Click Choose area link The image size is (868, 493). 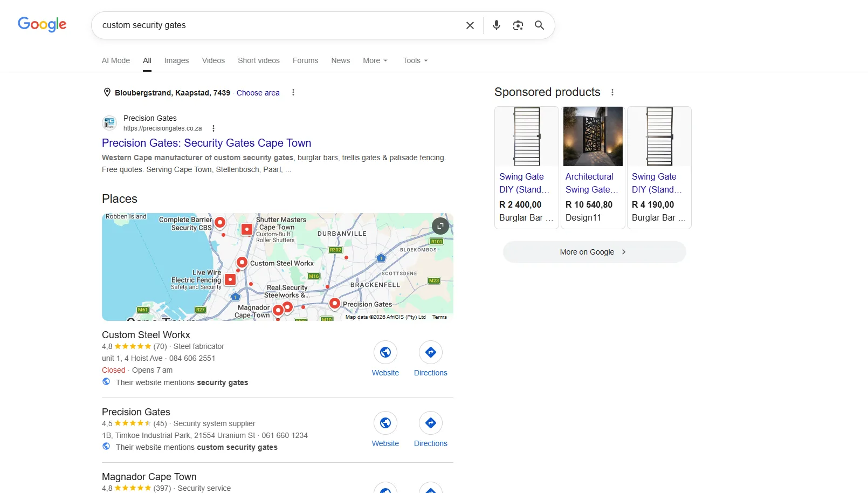coord(258,93)
